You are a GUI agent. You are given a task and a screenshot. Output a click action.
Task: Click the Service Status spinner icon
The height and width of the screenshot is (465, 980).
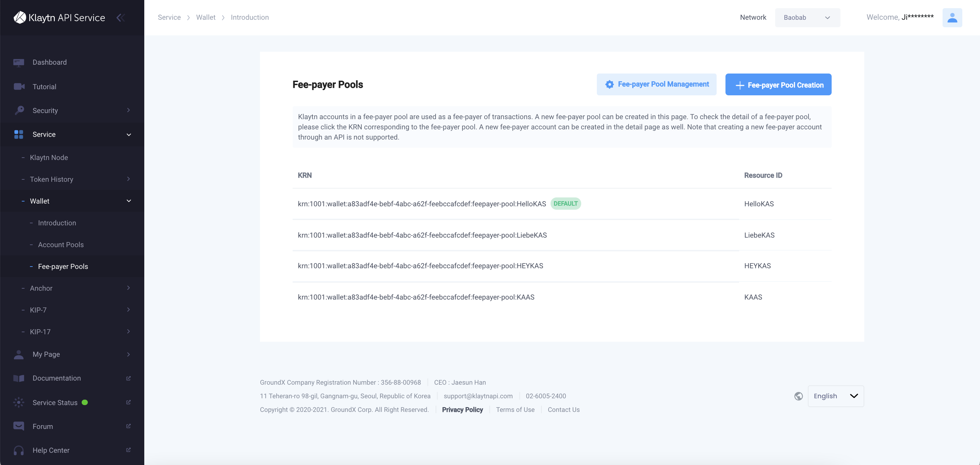click(x=19, y=403)
